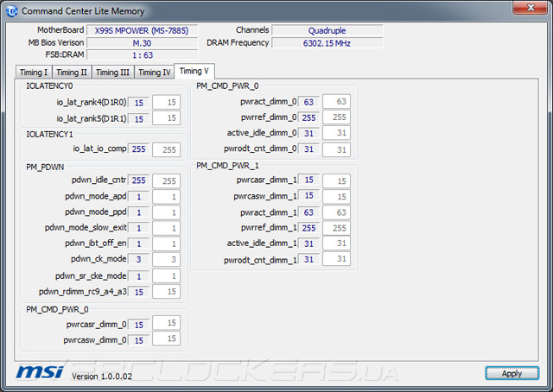The image size is (553, 392).
Task: Edit the pdwn_mode_apd input field
Action: 167,197
